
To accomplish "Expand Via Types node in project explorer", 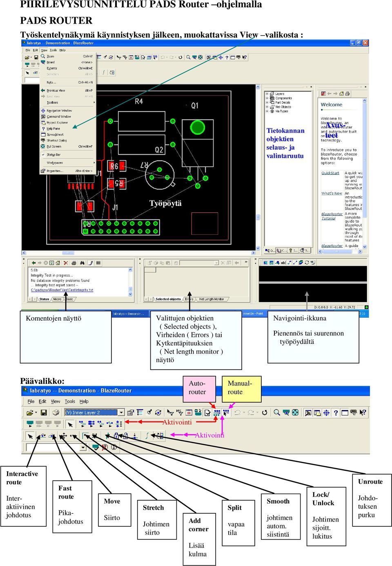I will [x=267, y=111].
